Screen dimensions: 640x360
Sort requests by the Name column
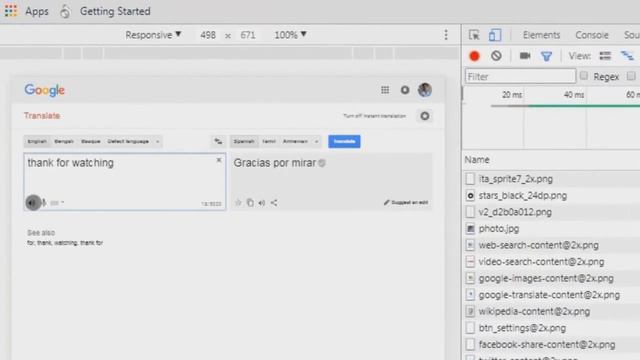(x=477, y=160)
